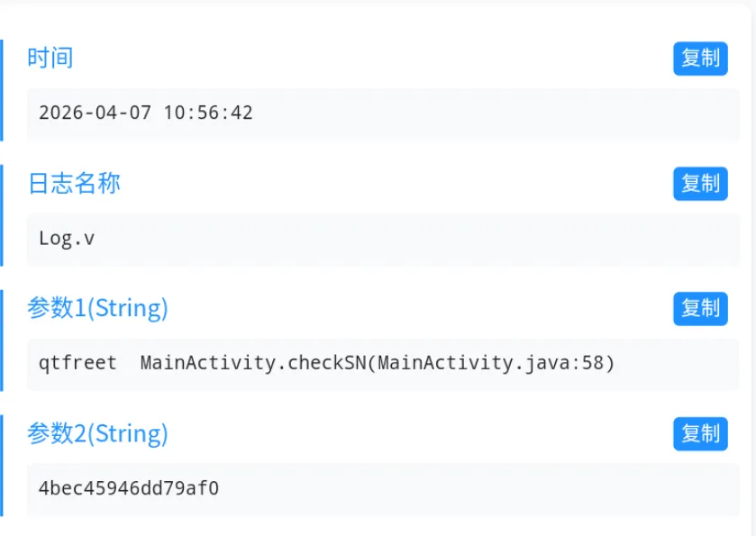
Task: Click the word qtfreet in 参数1 value
Action: click(x=77, y=364)
